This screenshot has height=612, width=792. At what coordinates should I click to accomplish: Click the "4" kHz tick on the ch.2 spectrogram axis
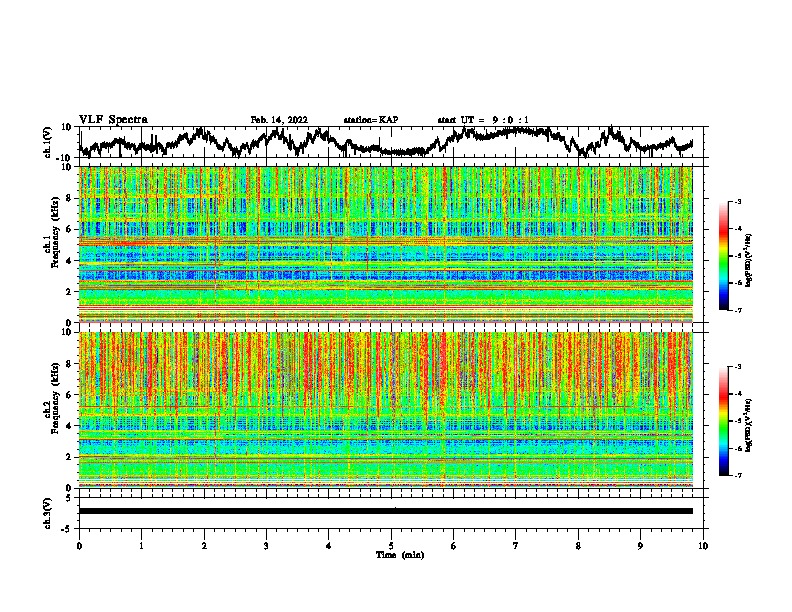pos(70,426)
